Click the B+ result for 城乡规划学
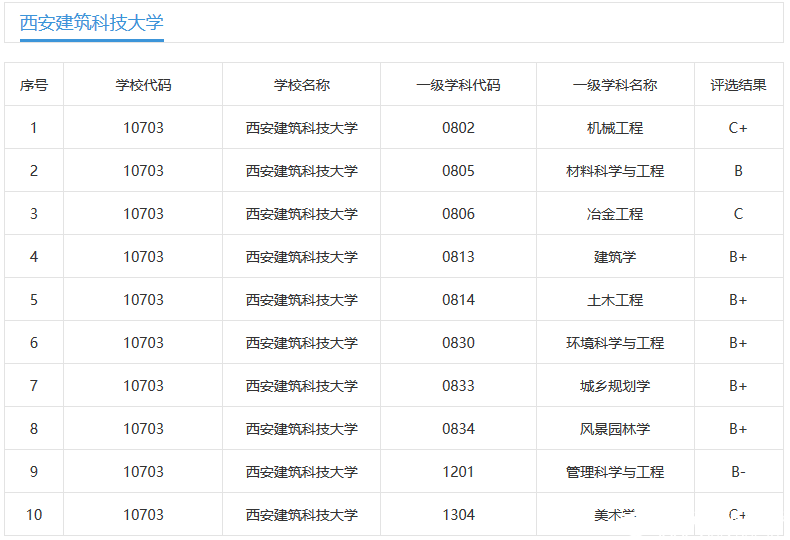The height and width of the screenshot is (540, 790). pyautogui.click(x=738, y=386)
